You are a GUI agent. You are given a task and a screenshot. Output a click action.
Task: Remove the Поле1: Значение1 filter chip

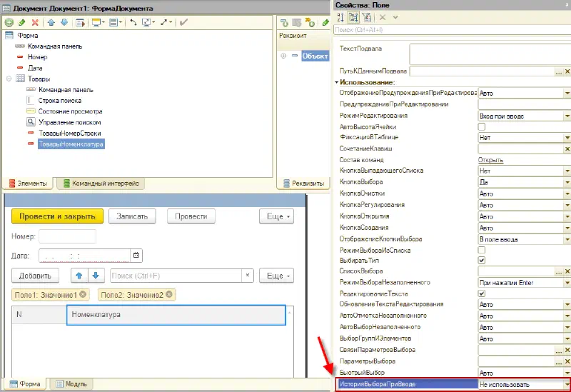[x=83, y=294]
